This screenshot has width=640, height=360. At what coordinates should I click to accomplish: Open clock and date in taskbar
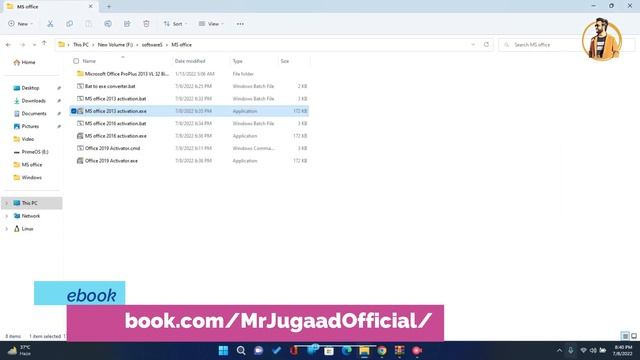(623, 351)
